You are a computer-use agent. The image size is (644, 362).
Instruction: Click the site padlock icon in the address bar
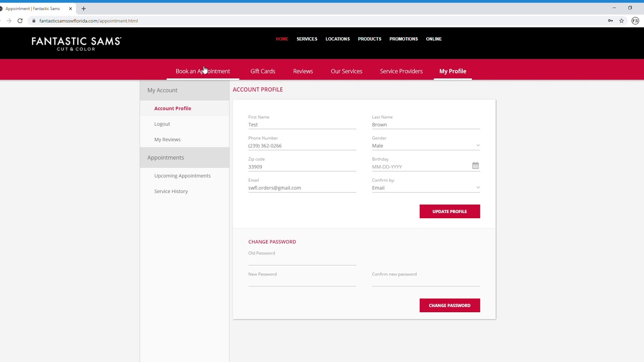tap(34, 21)
